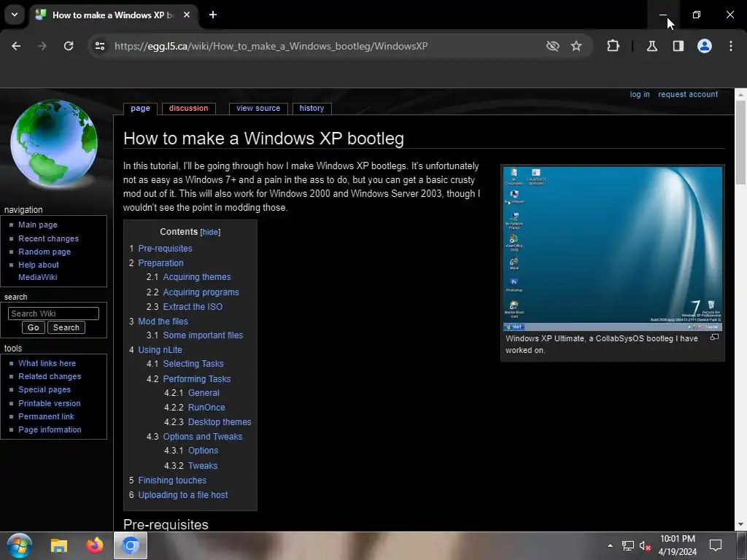Click the log in link
Screen dimensions: 747x560
pos(639,94)
